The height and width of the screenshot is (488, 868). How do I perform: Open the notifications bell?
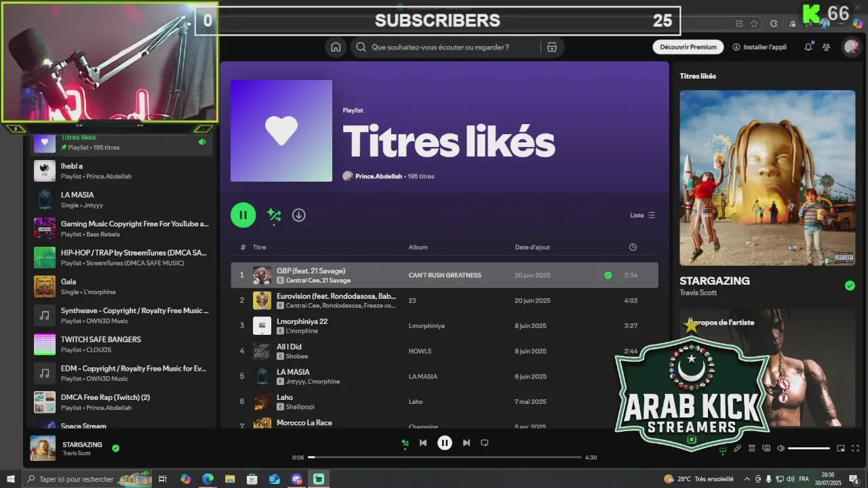(x=808, y=47)
